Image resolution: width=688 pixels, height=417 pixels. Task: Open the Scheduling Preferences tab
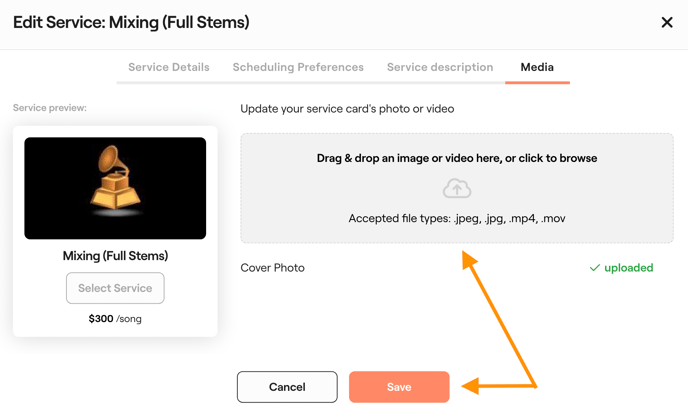click(x=298, y=67)
